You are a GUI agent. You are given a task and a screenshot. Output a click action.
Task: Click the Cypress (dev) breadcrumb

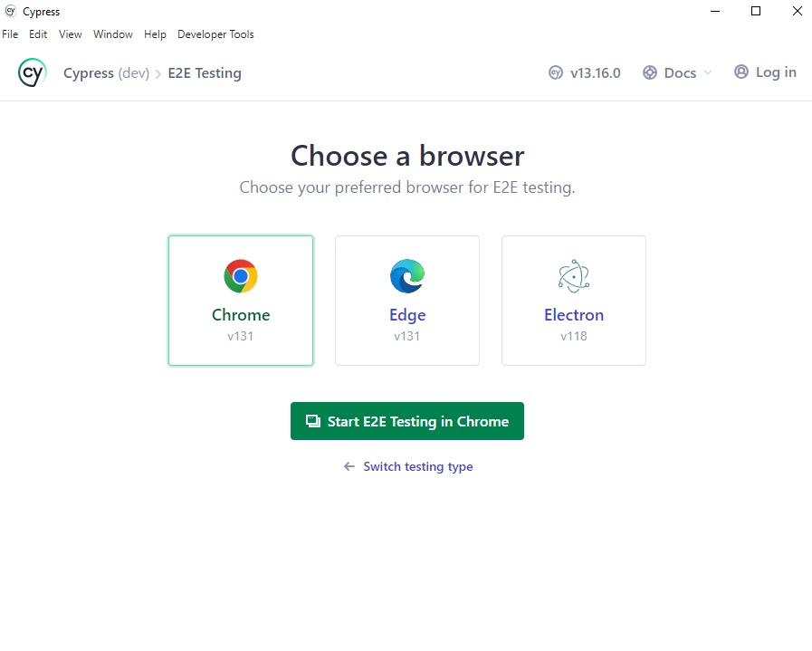point(106,73)
